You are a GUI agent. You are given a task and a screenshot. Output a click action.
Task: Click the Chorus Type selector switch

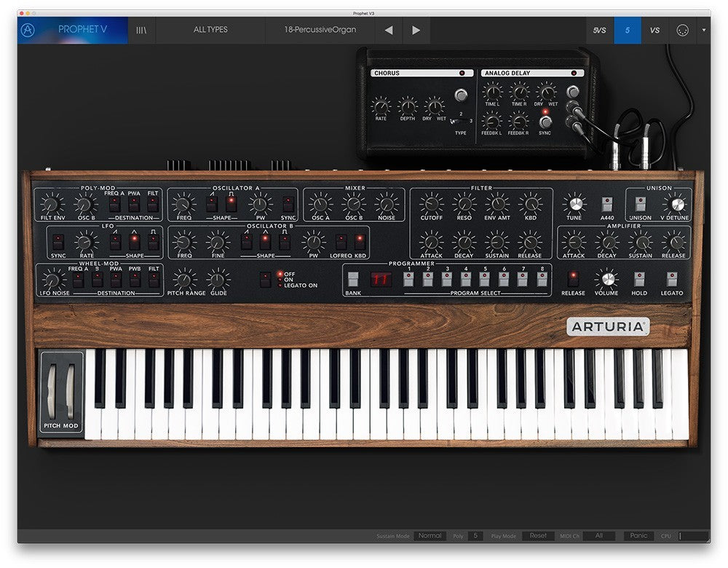[459, 121]
